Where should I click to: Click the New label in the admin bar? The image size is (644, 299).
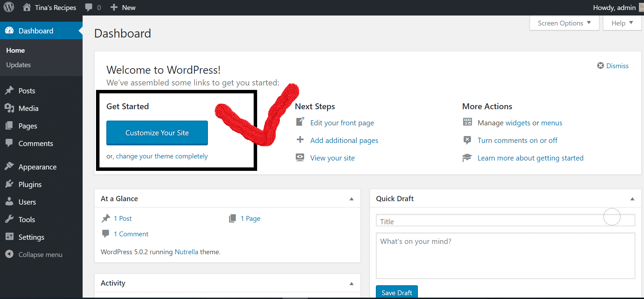click(129, 8)
